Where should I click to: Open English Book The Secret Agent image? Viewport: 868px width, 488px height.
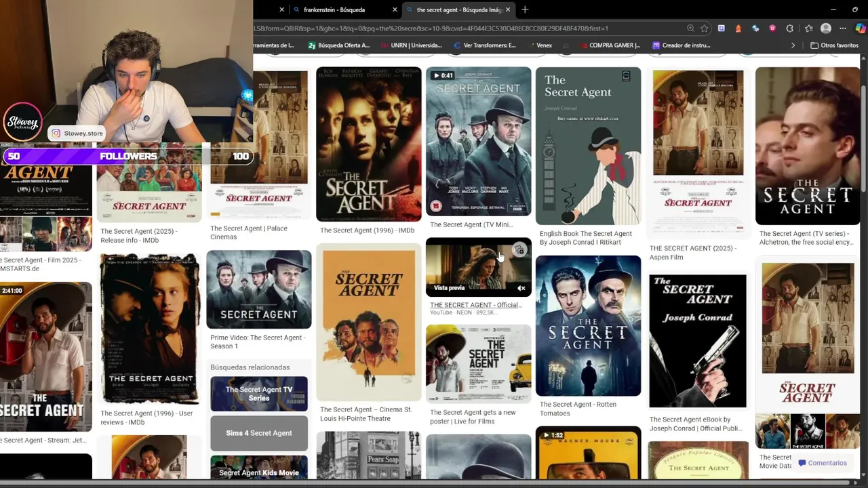(x=588, y=146)
